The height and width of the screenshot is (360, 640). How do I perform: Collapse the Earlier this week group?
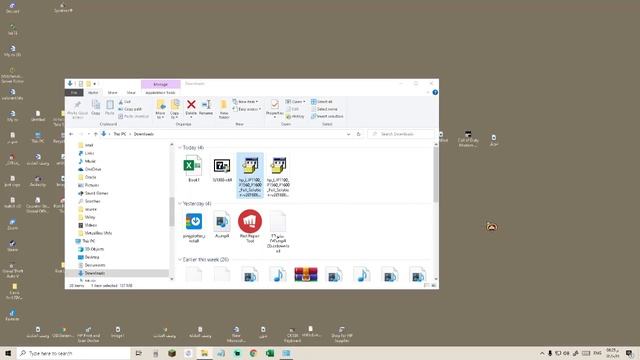click(x=180, y=259)
